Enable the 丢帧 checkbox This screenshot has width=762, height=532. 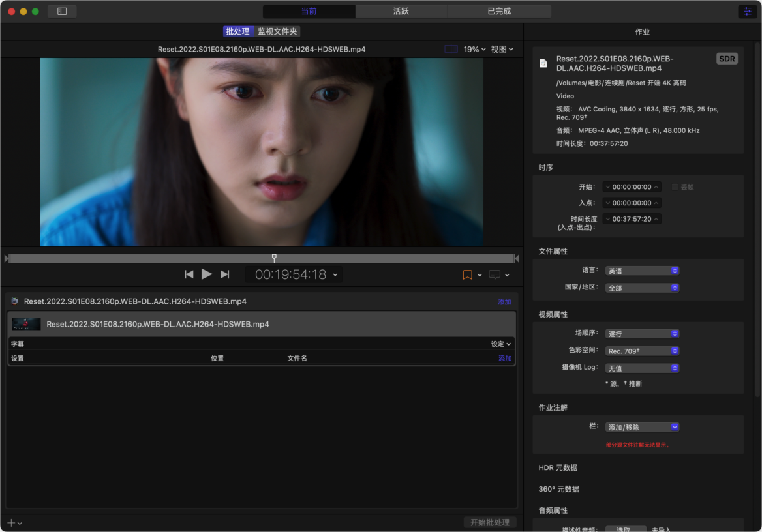pos(675,187)
